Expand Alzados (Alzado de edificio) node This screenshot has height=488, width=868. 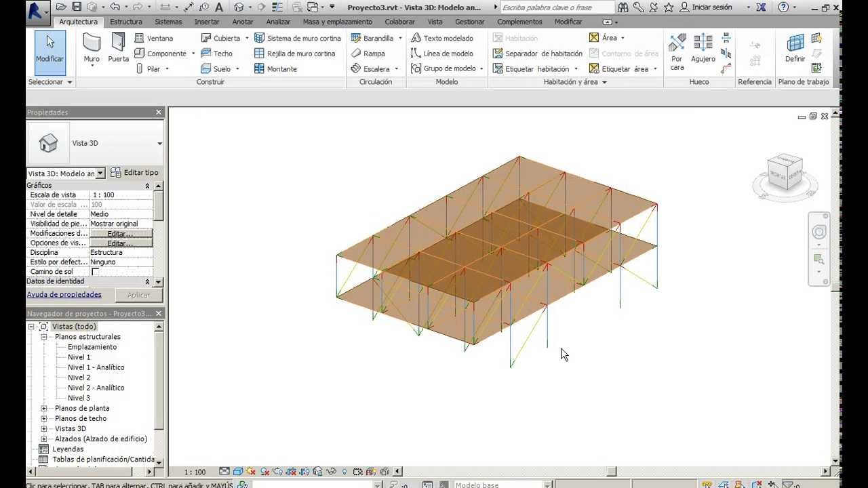click(44, 439)
